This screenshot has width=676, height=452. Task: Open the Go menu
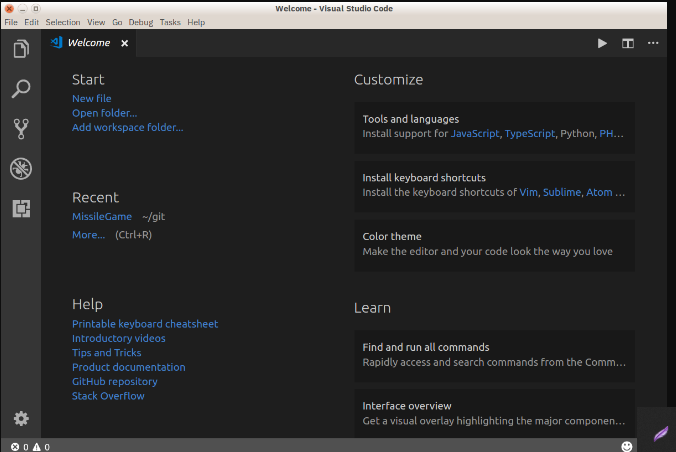point(117,22)
